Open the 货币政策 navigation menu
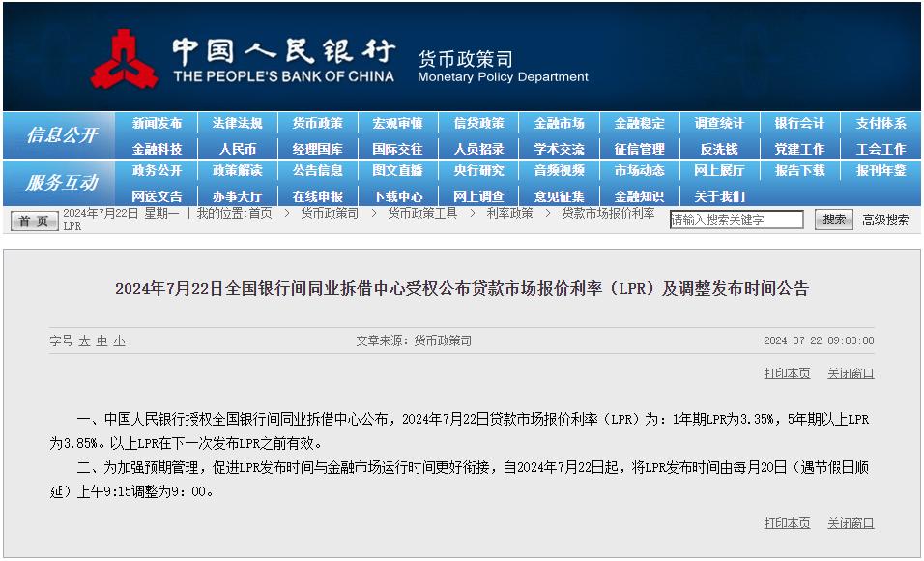 (318, 124)
